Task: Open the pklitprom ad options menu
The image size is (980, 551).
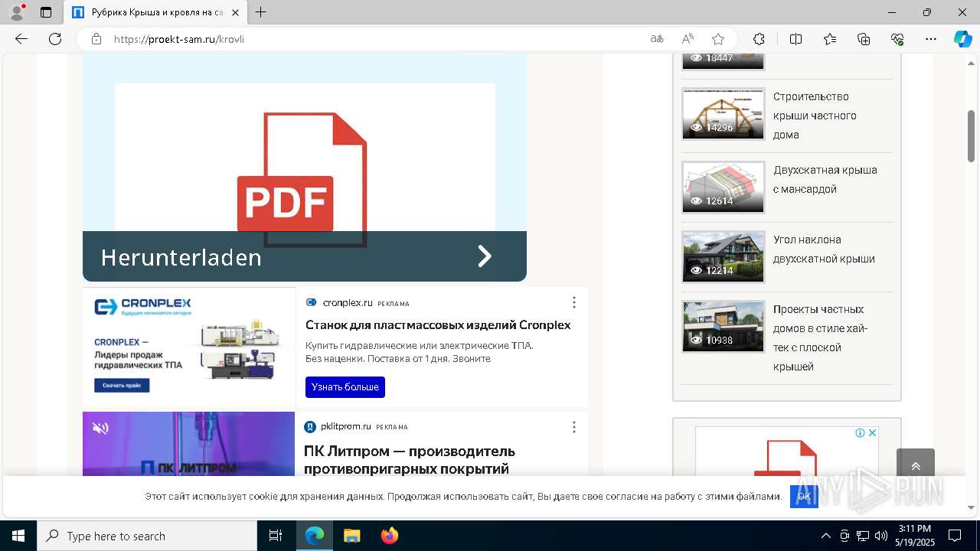Action: (x=574, y=427)
